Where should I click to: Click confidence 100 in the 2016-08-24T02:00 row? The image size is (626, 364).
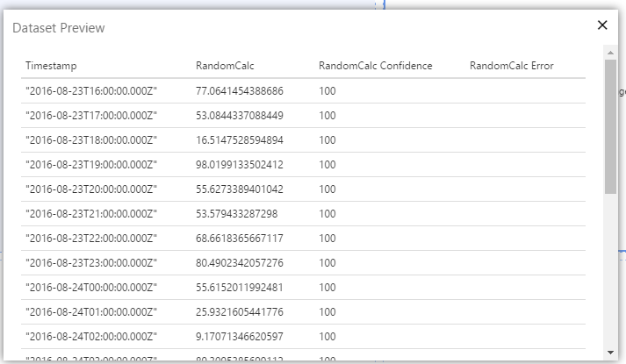coord(327,336)
